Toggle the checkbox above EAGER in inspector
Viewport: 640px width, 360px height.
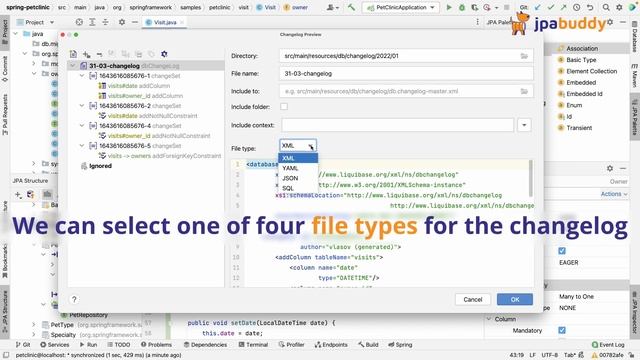tap(562, 251)
